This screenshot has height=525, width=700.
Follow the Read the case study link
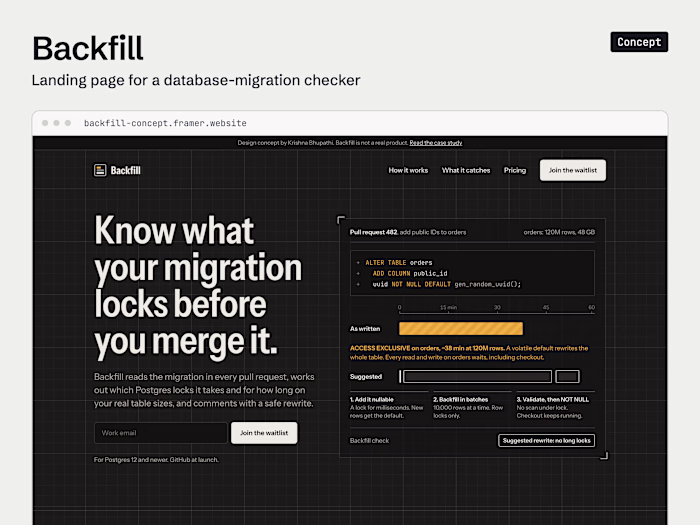click(x=436, y=143)
